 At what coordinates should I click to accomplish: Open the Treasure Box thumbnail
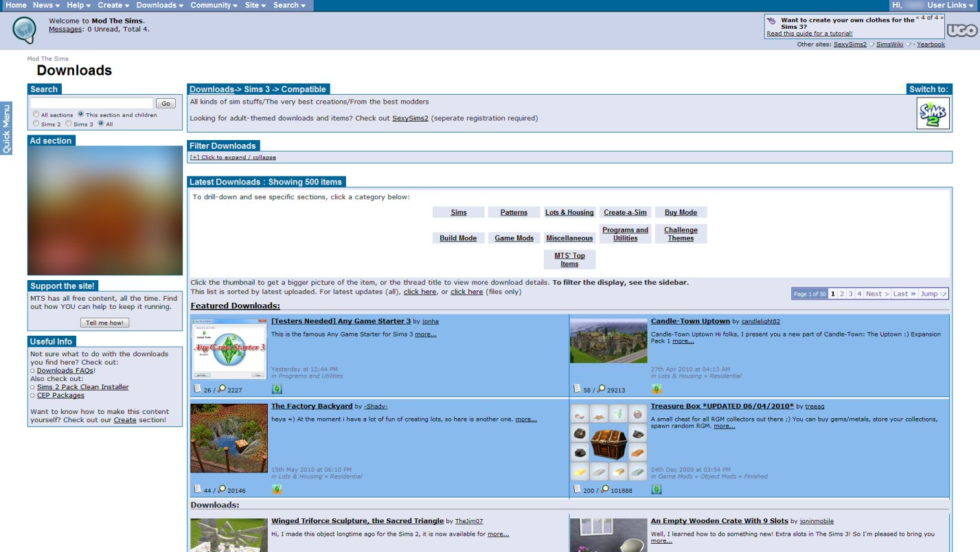coord(608,443)
